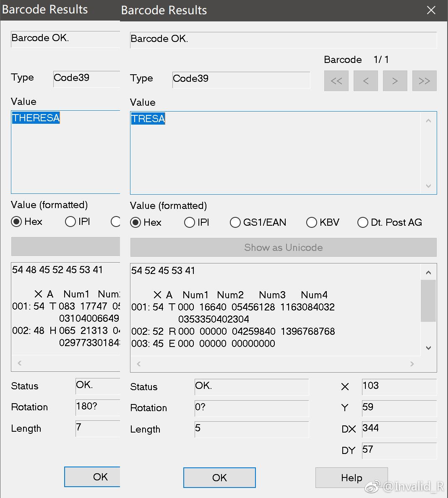Click Barcode OK field in left dialog

(x=65, y=39)
